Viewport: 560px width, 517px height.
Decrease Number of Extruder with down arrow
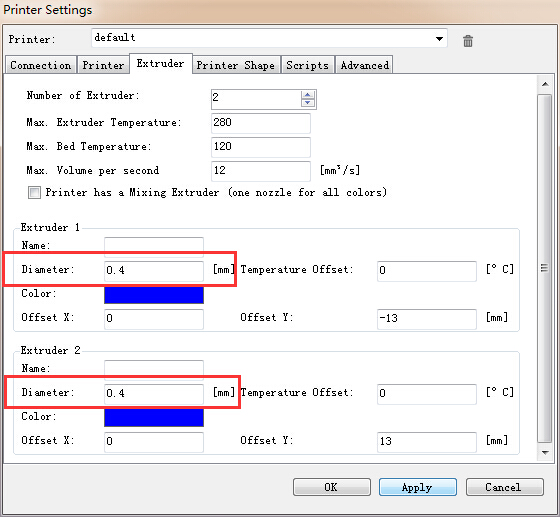point(308,103)
